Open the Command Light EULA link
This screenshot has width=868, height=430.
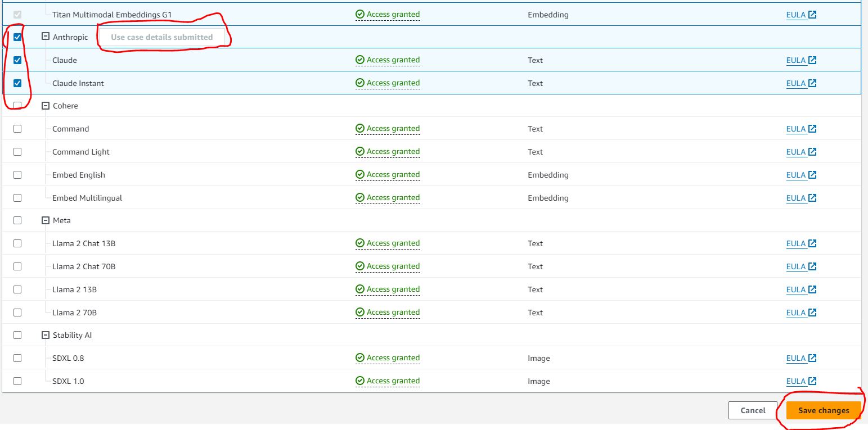tap(801, 152)
